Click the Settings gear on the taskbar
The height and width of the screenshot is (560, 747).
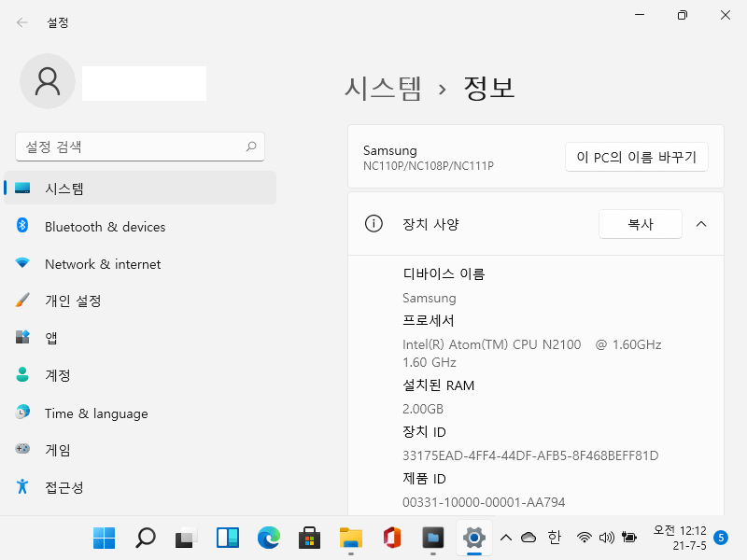[x=474, y=538]
